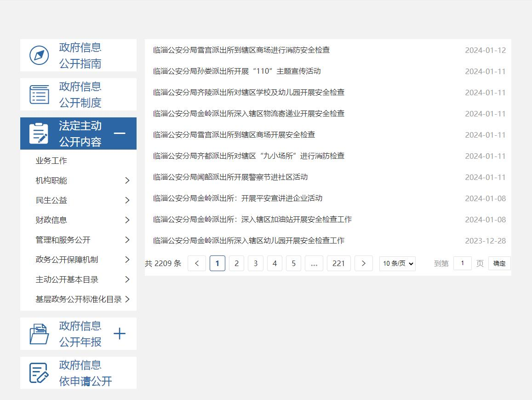Jump to page 221 in pagination
This screenshot has width=532, height=400.
tap(338, 263)
